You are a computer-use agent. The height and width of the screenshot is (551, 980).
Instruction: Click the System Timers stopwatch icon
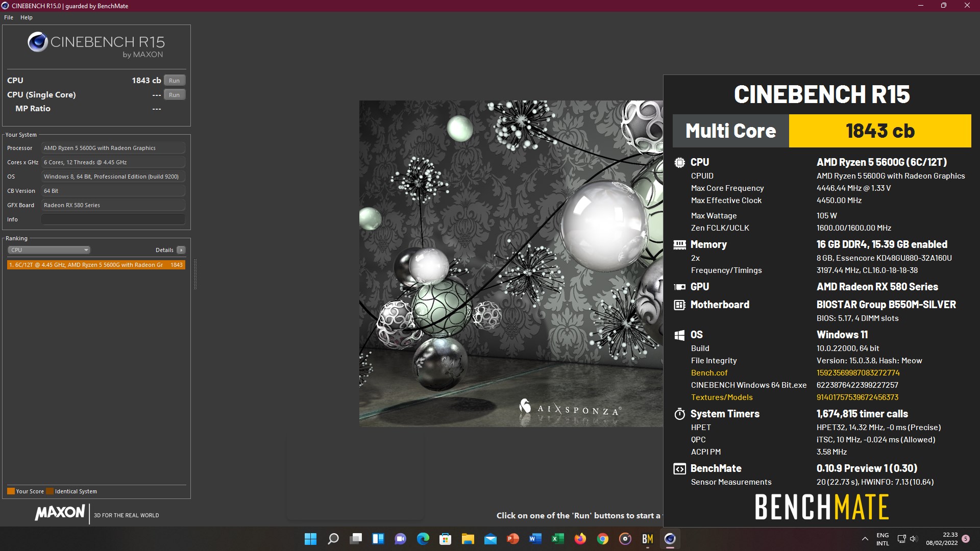679,414
